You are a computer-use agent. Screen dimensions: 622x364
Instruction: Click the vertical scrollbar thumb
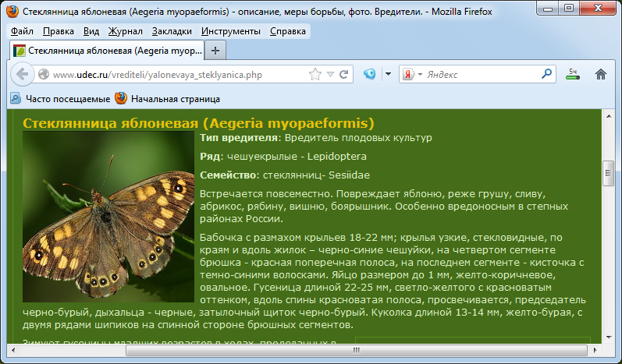click(609, 175)
